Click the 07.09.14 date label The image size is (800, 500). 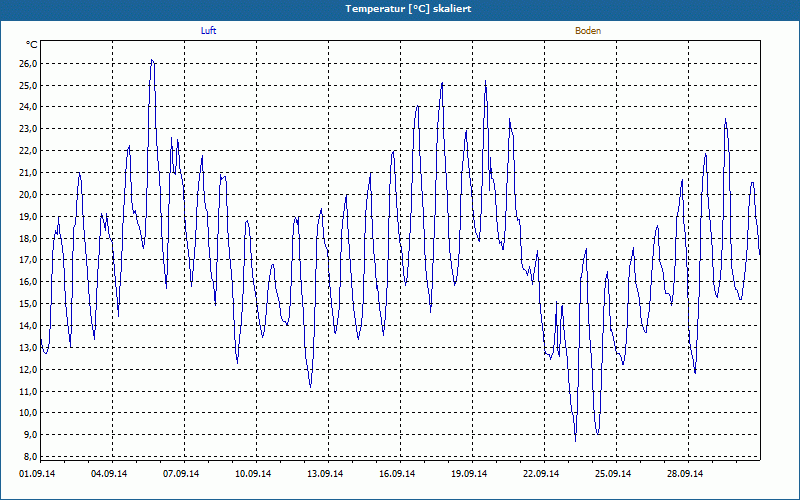click(181, 474)
